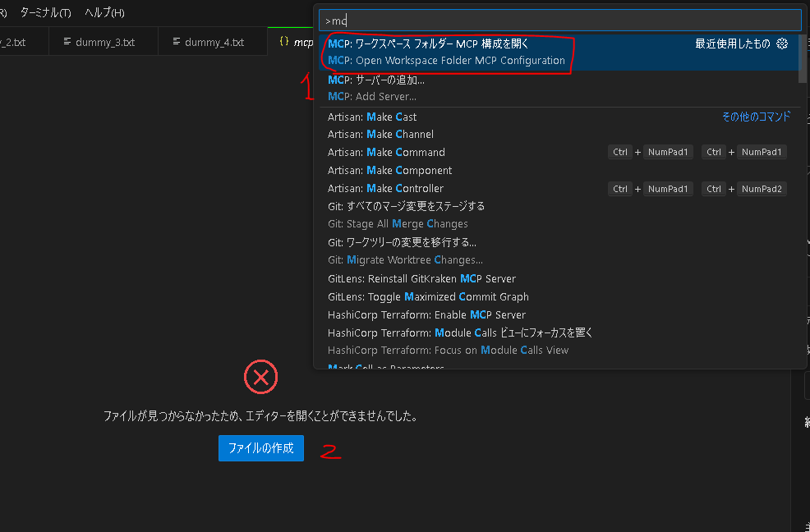The image size is (810, 532).
Task: Open the ヘルプ(H) menu
Action: (x=104, y=12)
